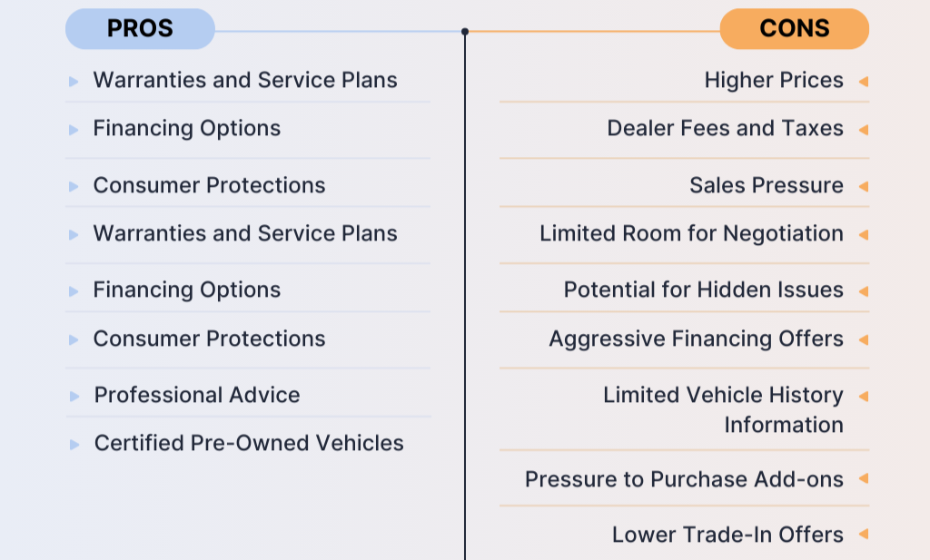Select the Professional Advice text item
Image resolution: width=930 pixels, height=560 pixels.
click(197, 395)
